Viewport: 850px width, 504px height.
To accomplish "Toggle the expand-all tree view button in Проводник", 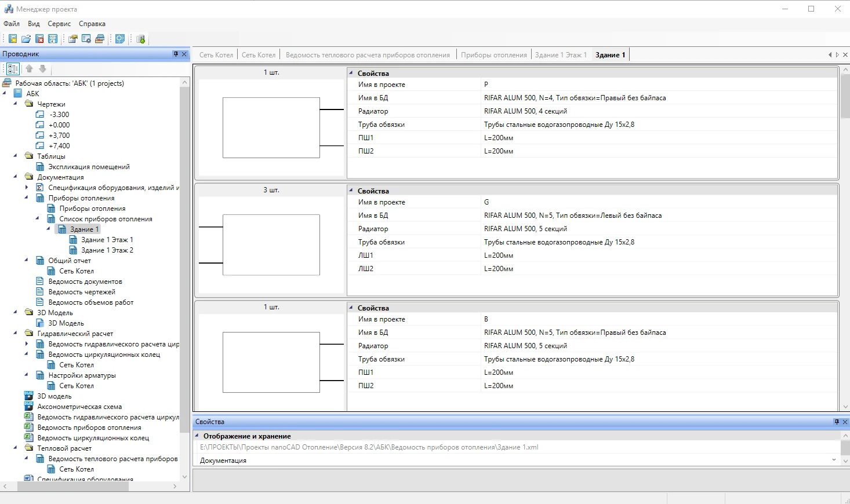I will tap(13, 69).
